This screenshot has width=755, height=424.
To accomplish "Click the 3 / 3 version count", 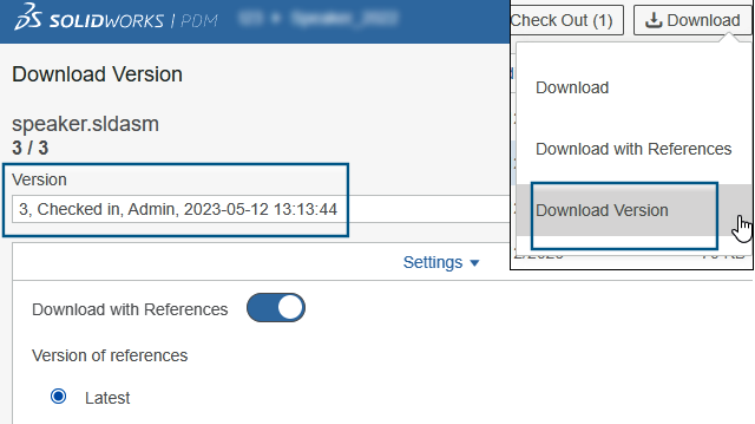I will point(30,148).
